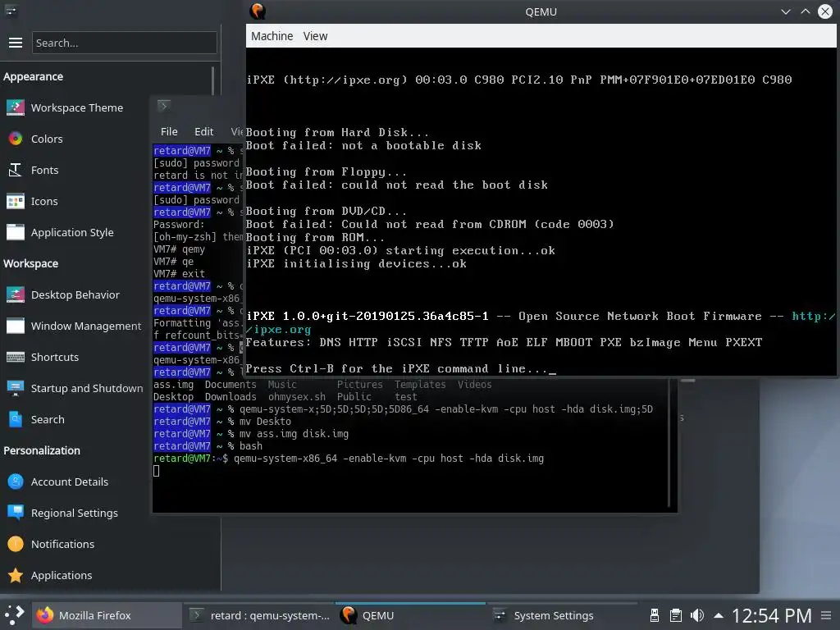Click 'Boot failed: not a bootable disk' line

[x=363, y=145]
